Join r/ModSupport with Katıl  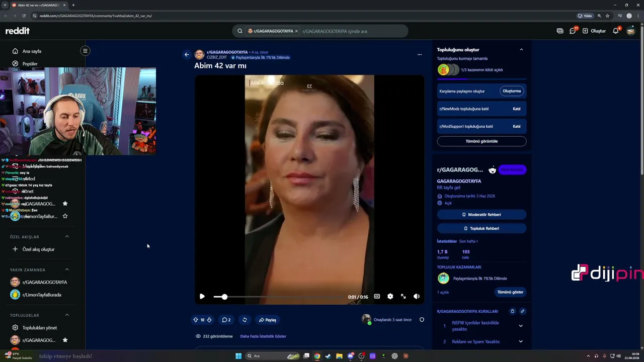516,126
